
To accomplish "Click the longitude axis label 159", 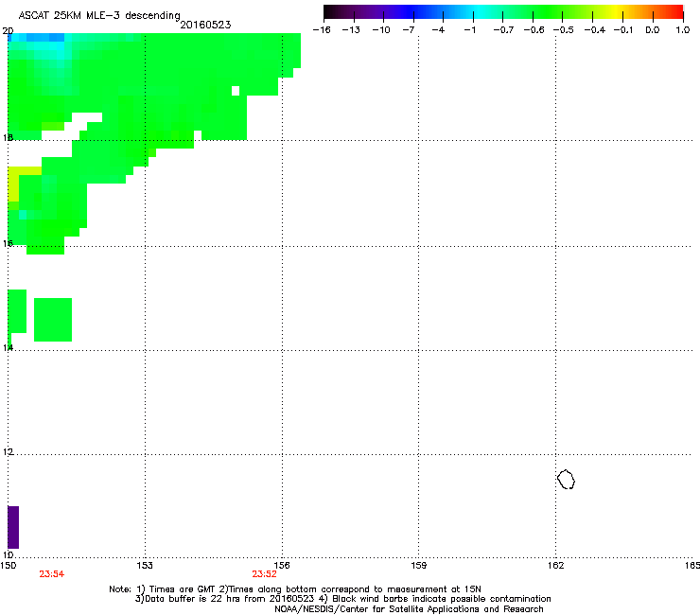I will pos(419,566).
